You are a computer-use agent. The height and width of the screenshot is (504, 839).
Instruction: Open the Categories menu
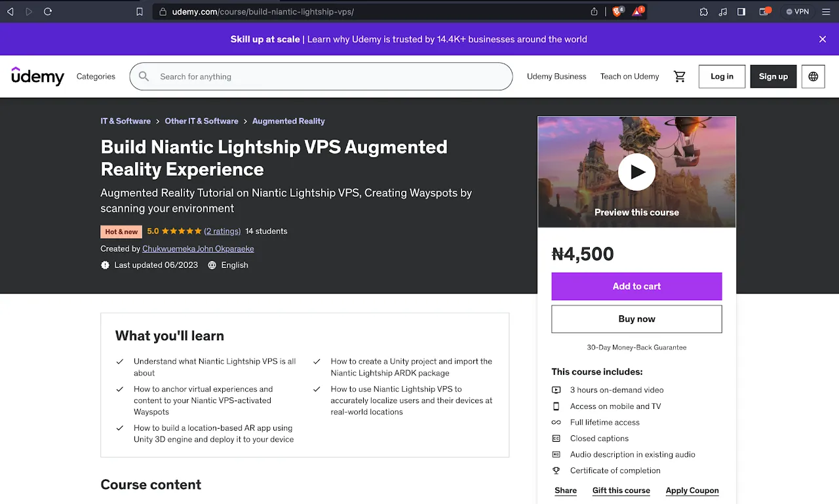coord(96,77)
